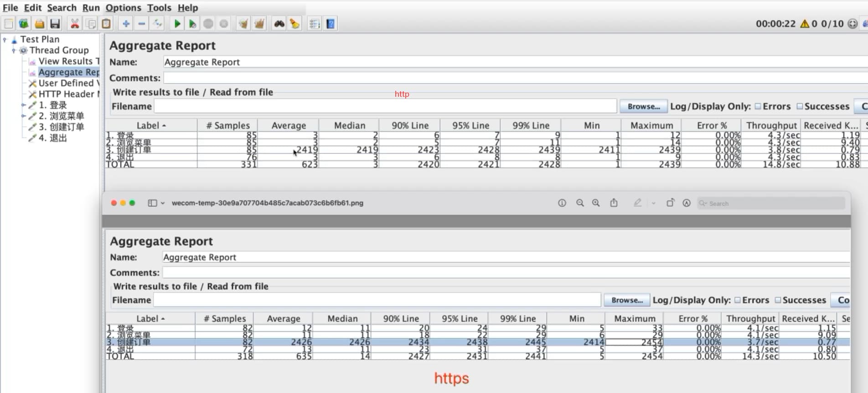Click the Paste clipboard icon
The image size is (868, 393).
pos(106,24)
